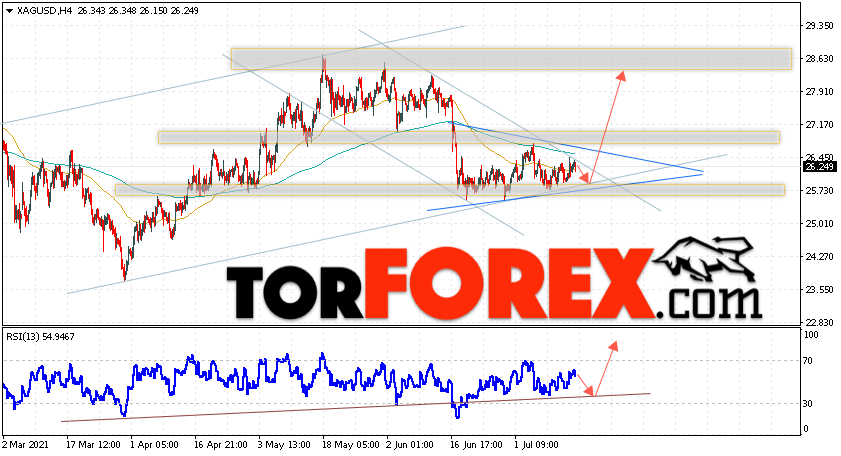Select the top gray resistance zone near 28.630

click(x=511, y=59)
